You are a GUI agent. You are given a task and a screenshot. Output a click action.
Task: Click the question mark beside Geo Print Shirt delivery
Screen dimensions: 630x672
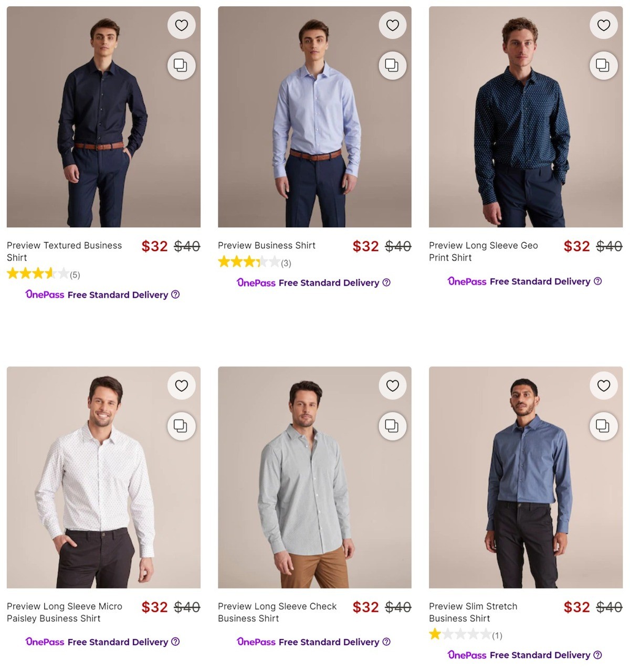(x=598, y=281)
